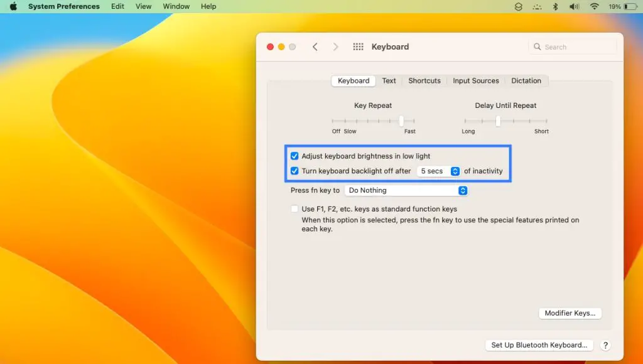Enable Use F1, F2 as standard function keys

tap(293, 208)
